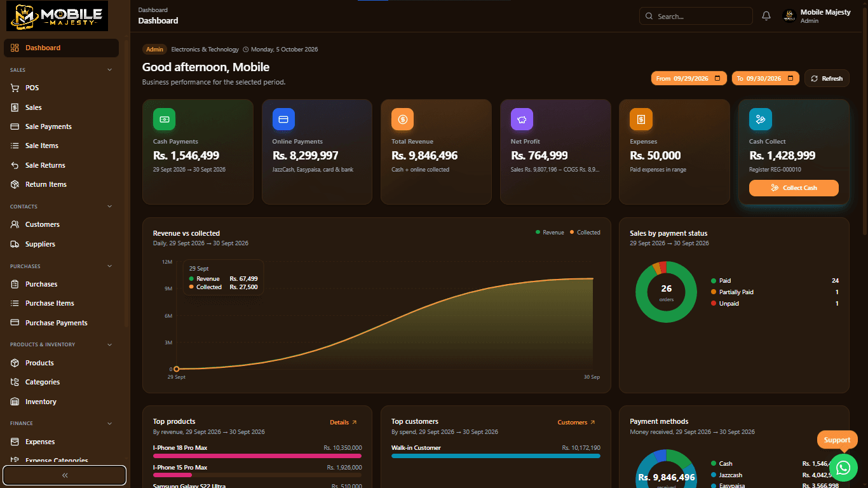Open WhatsApp support chat icon

pyautogui.click(x=843, y=468)
